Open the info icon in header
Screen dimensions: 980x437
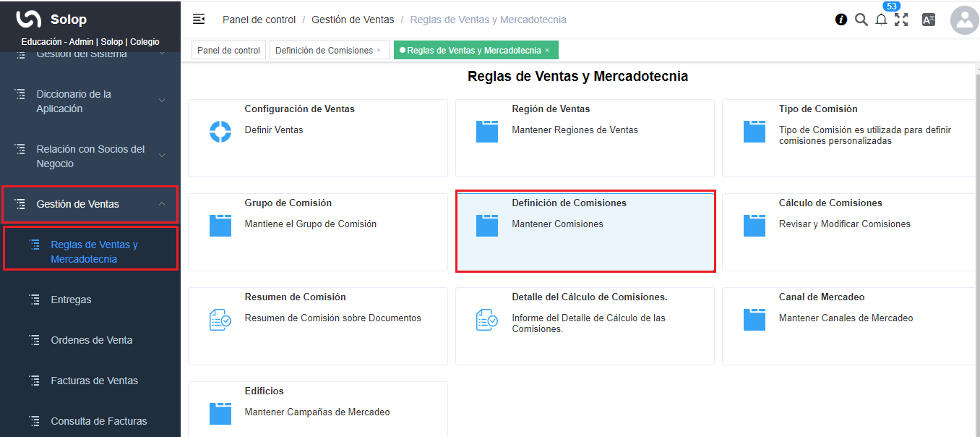pos(841,20)
